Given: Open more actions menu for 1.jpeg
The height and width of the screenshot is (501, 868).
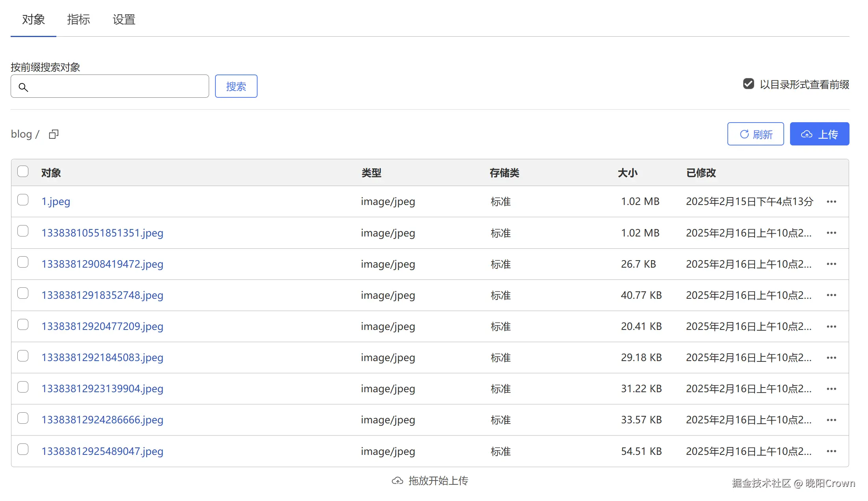Looking at the screenshot, I should click(x=831, y=202).
